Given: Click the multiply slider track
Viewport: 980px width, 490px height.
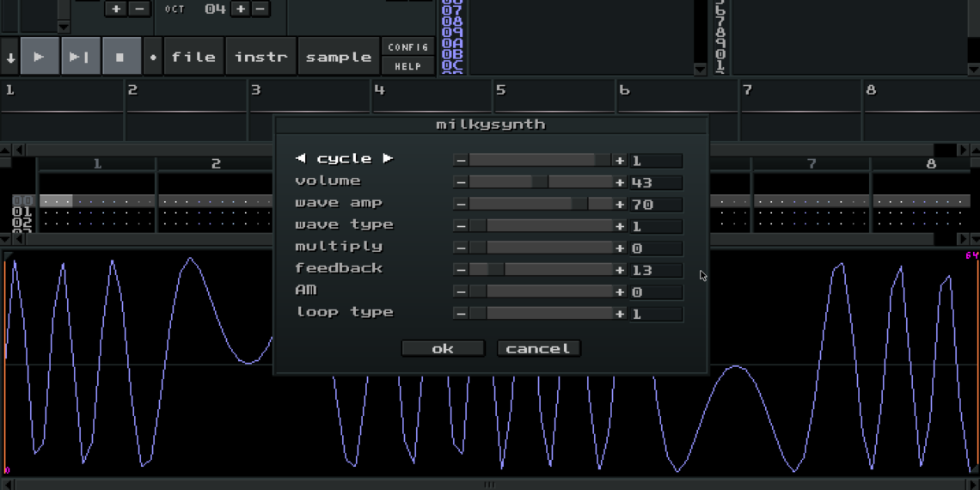Looking at the screenshot, I should tap(541, 248).
